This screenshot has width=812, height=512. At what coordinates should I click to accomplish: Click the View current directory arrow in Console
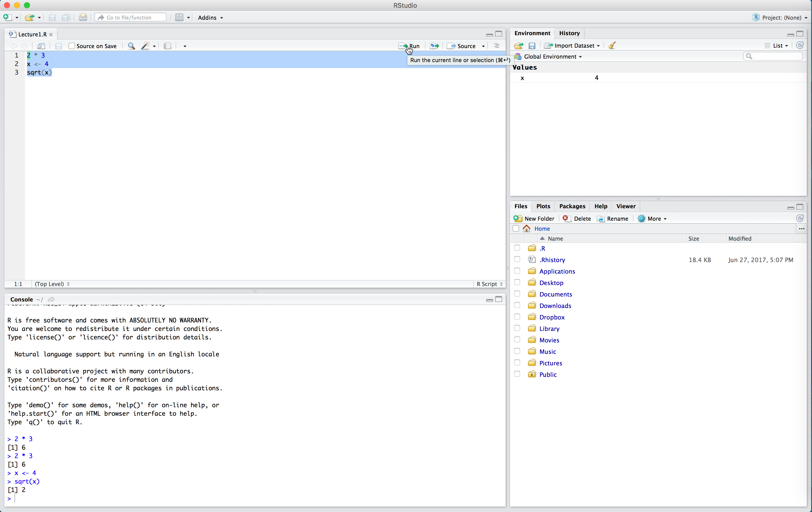pos(51,300)
